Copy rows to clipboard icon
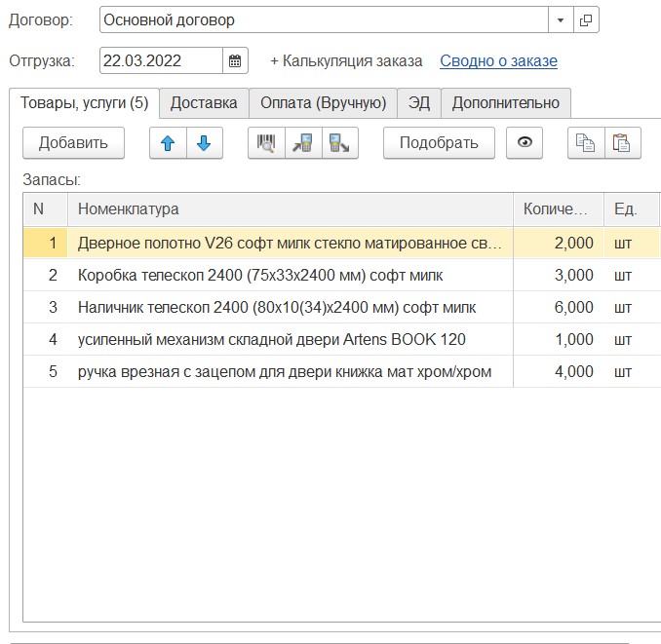Image resolution: width=661 pixels, height=644 pixels. point(586,143)
